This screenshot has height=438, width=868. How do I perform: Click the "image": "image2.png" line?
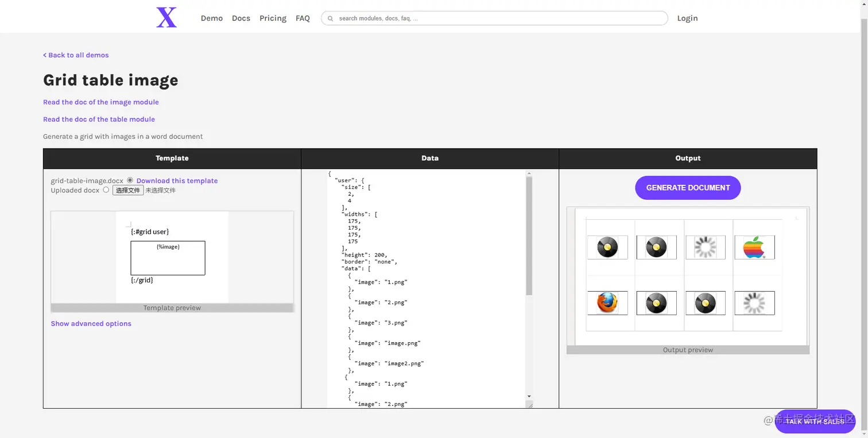(x=389, y=363)
